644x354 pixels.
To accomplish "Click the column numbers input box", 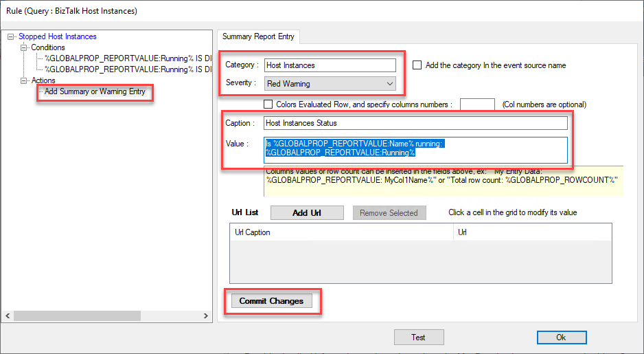I will (477, 104).
